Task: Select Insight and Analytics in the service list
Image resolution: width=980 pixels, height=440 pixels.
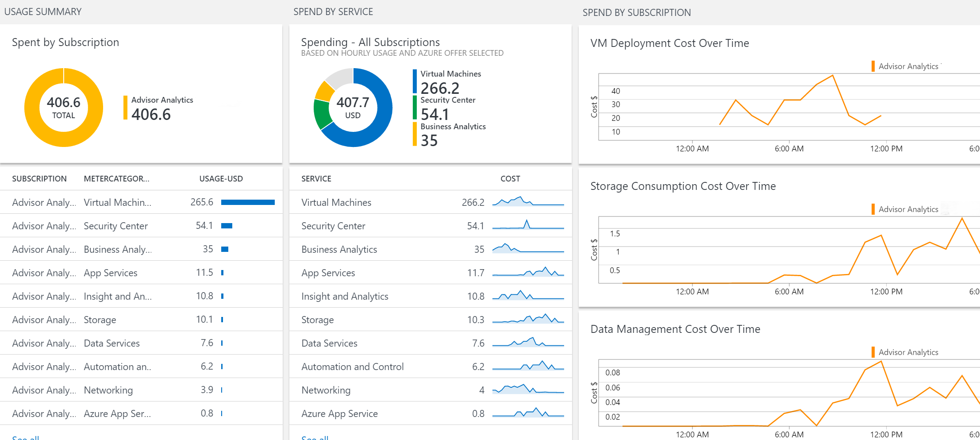Action: click(x=345, y=296)
